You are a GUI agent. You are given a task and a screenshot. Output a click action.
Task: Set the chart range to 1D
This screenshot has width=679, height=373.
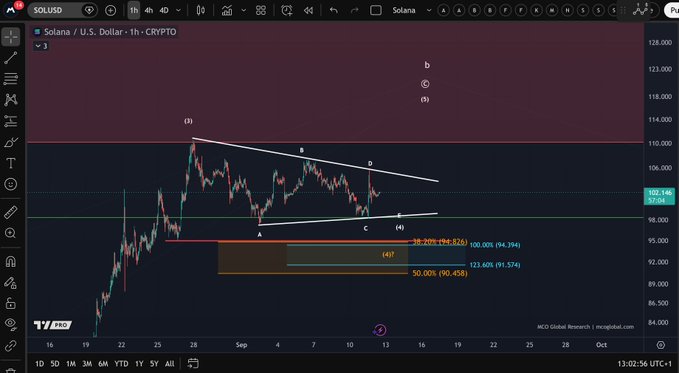point(39,363)
